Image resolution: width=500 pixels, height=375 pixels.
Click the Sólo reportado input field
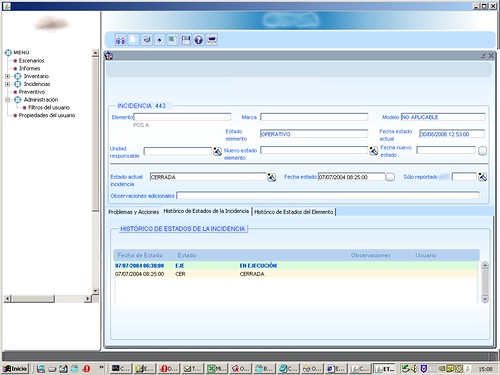[464, 177]
